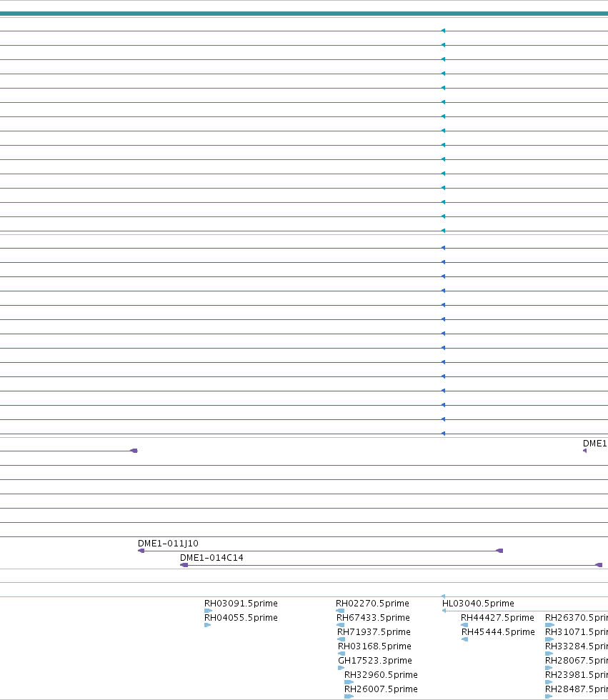The width and height of the screenshot is (608, 700).
Task: Select the arrow glyph under the RH26370 label
Action: pos(550,625)
